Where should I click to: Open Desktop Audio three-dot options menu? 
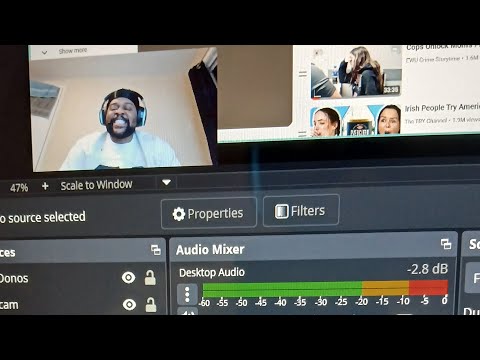(187, 294)
